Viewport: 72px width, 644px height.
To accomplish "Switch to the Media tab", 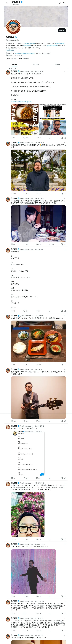I will pyautogui.click(x=57, y=64).
